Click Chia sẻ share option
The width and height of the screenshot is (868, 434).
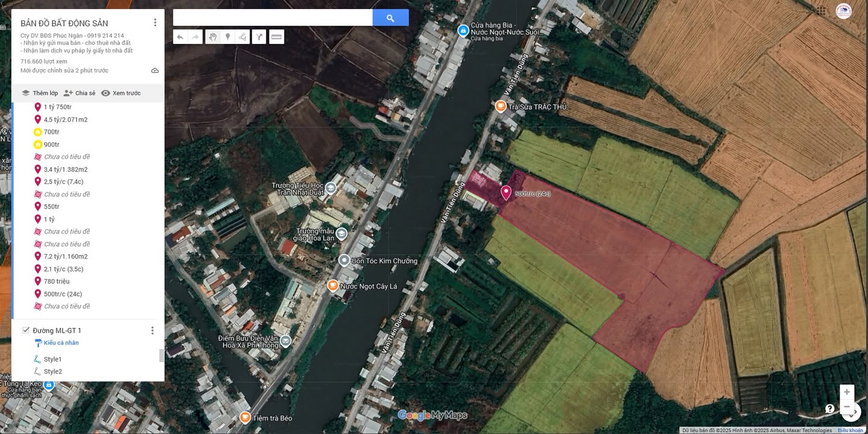tap(80, 93)
